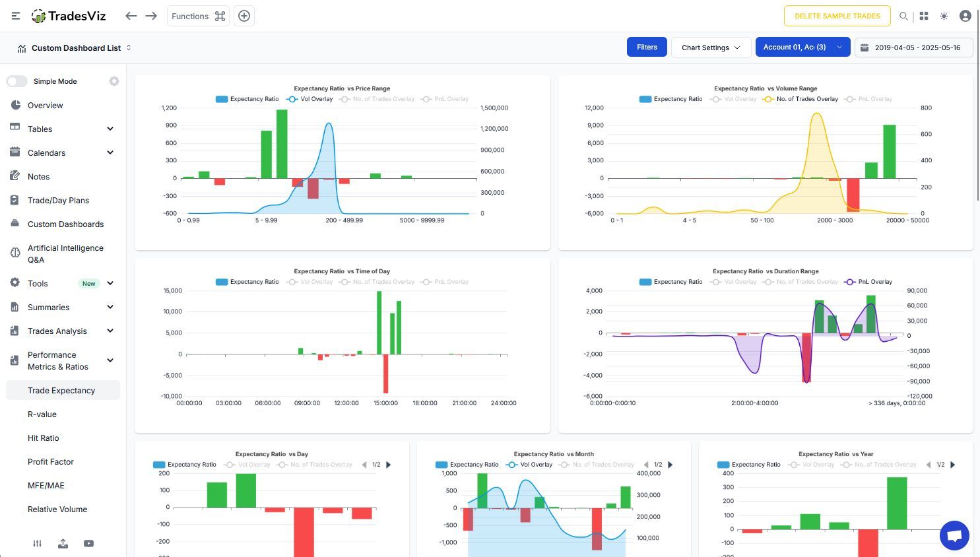Expand the Custom Dashboard List selector
This screenshot has width=980, height=557.
(75, 48)
